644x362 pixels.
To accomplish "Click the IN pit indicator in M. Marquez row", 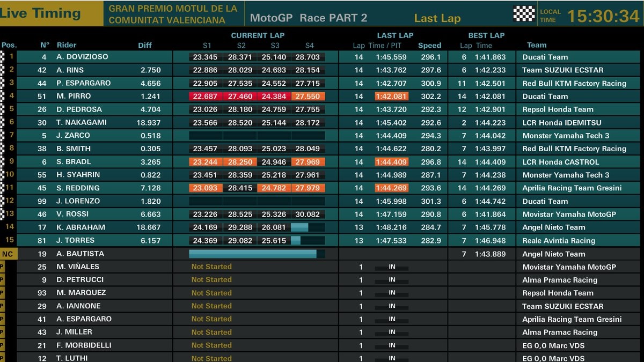I will tap(392, 293).
